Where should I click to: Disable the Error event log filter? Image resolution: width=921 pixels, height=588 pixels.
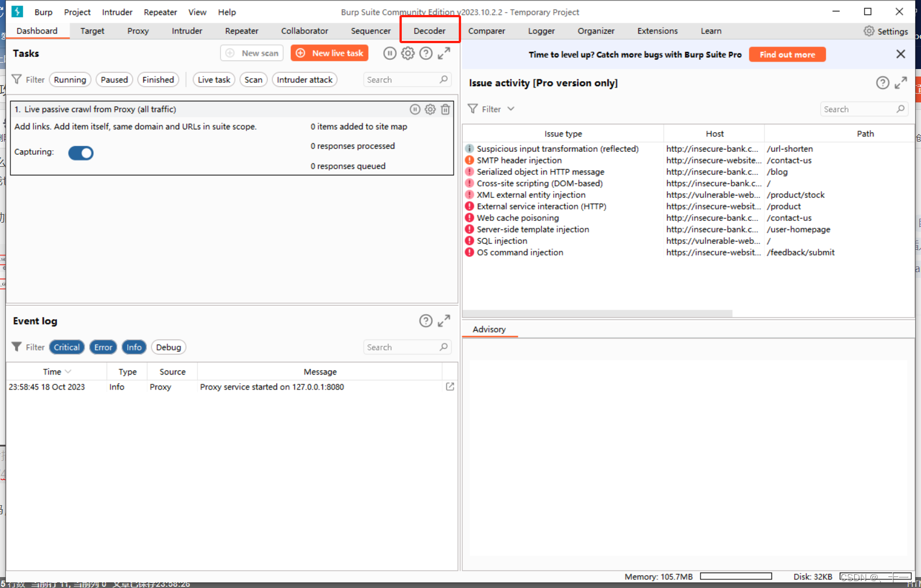(x=103, y=348)
